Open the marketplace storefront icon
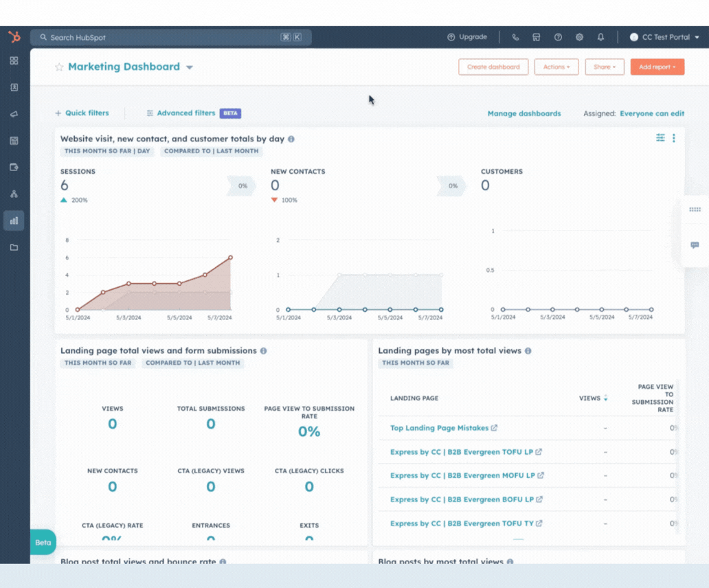This screenshot has width=709, height=588. tap(537, 37)
